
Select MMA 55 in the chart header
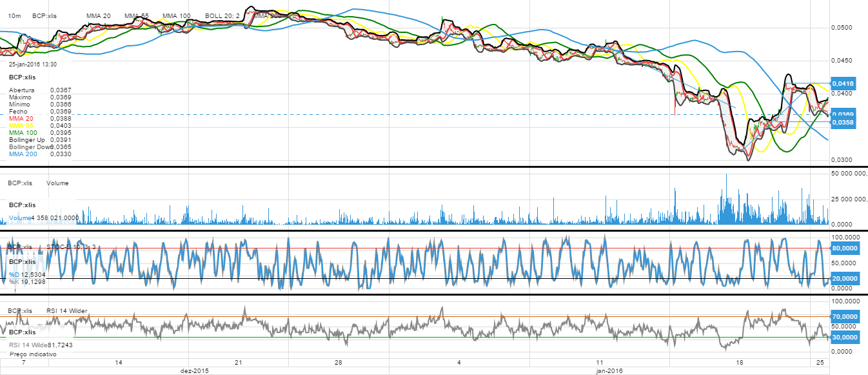pyautogui.click(x=137, y=15)
